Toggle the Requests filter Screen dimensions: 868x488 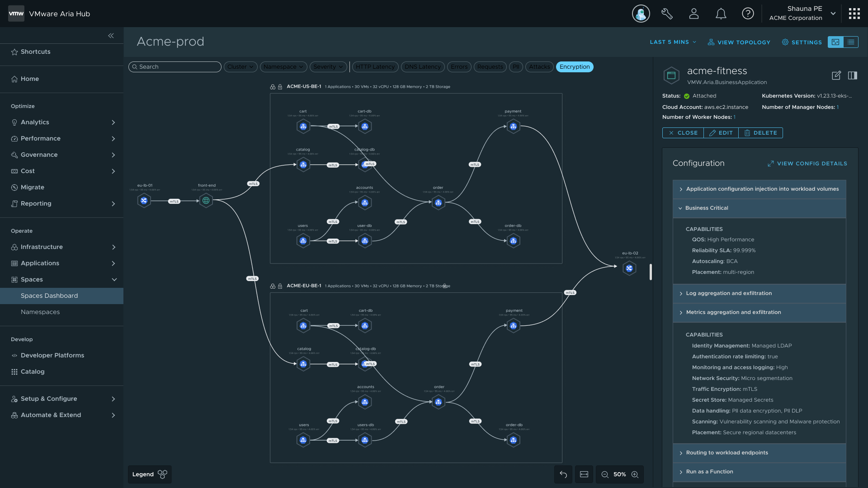pos(490,67)
